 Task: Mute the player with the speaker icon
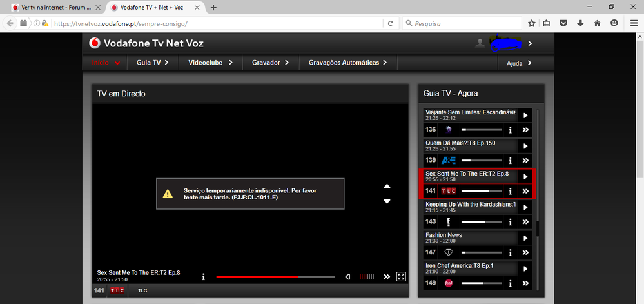pyautogui.click(x=348, y=276)
